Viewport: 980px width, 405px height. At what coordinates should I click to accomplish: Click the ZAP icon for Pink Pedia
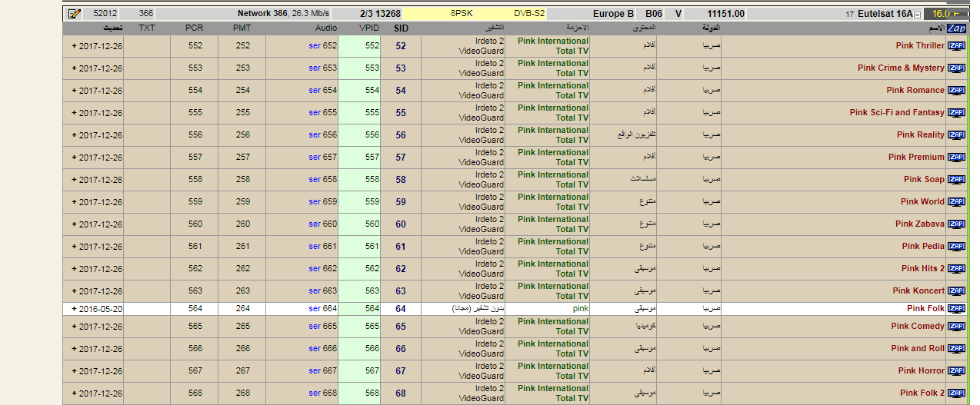pos(956,247)
